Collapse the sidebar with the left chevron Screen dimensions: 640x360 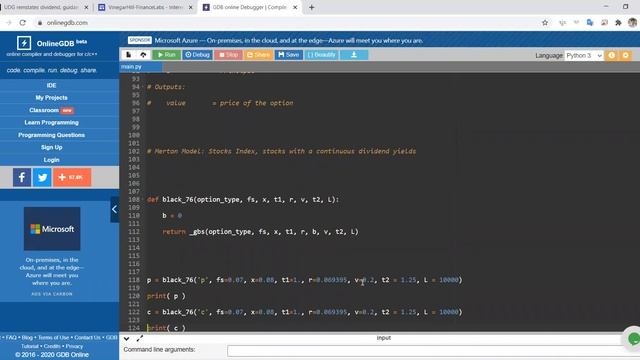[x=114, y=209]
